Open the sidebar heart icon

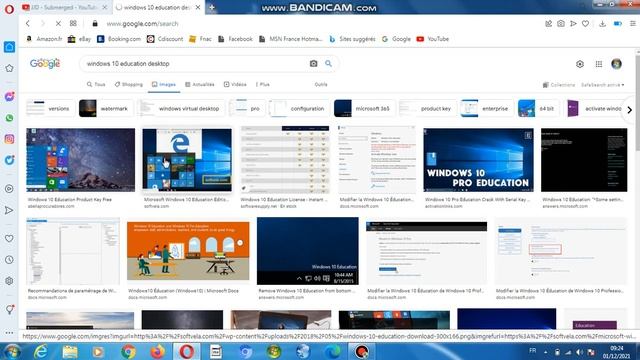(x=9, y=238)
